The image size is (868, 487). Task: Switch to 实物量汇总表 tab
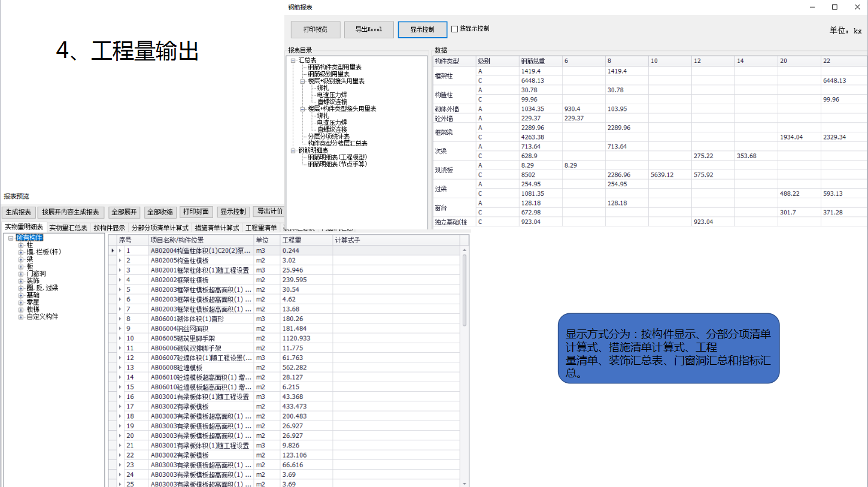[x=68, y=228]
